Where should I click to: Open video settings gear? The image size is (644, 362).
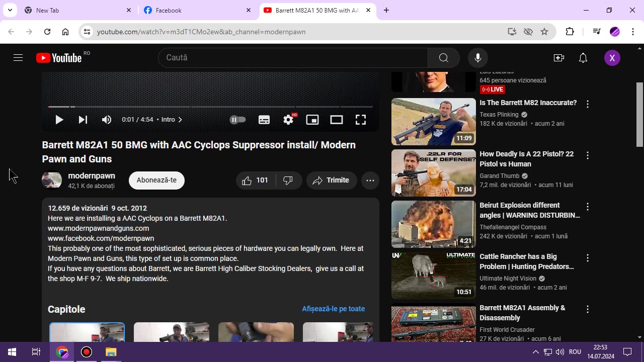(x=288, y=120)
